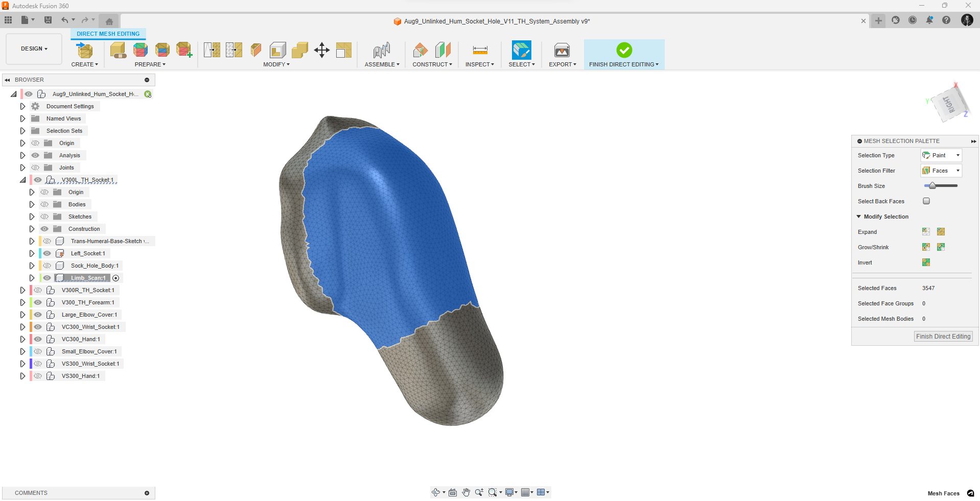This screenshot has width=980, height=501.
Task: Open the DESIGN workspace switcher
Action: tap(33, 49)
